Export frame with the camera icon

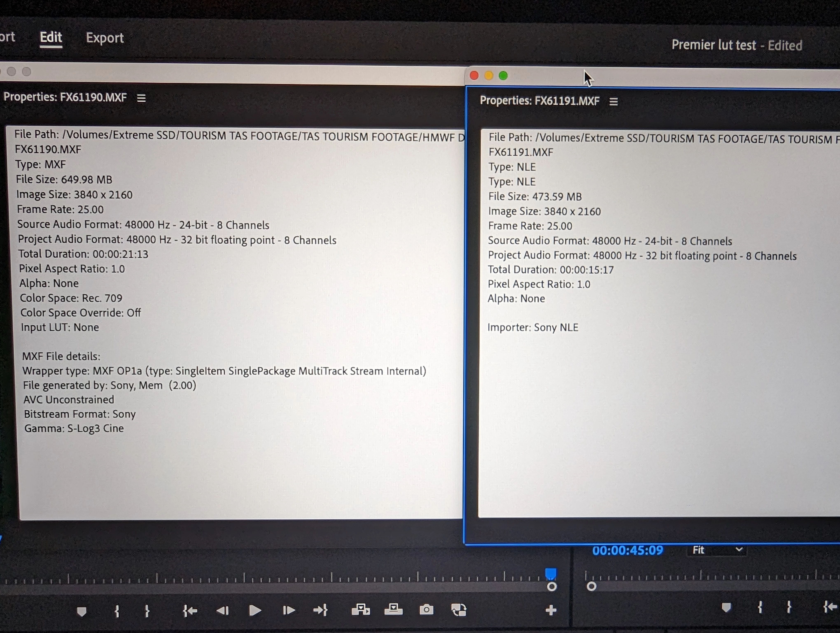point(426,610)
